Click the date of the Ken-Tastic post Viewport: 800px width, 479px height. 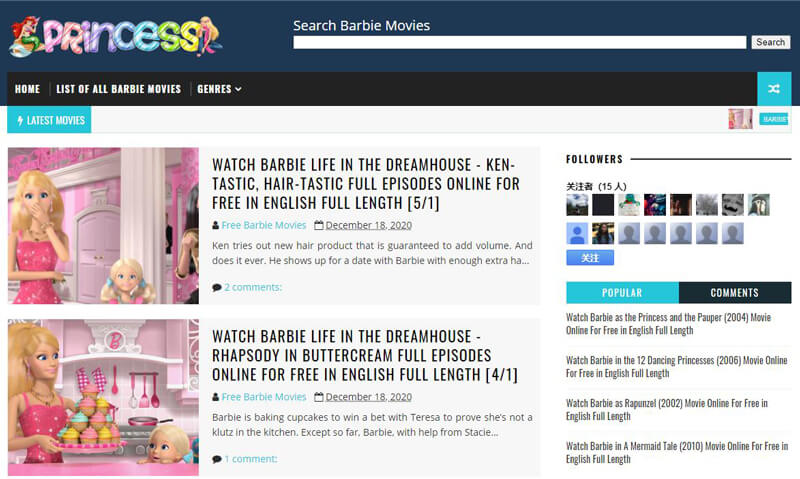[368, 225]
